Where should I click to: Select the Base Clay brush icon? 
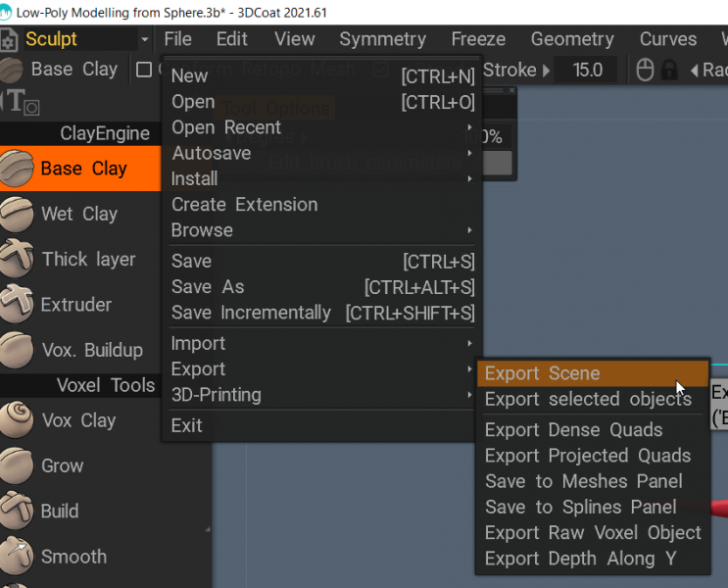pyautogui.click(x=18, y=169)
